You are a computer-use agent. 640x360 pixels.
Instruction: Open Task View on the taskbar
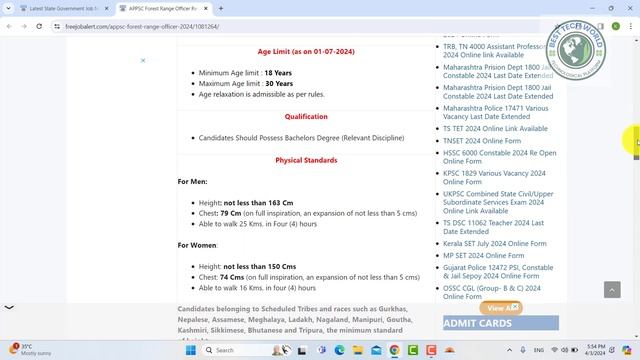click(302, 350)
